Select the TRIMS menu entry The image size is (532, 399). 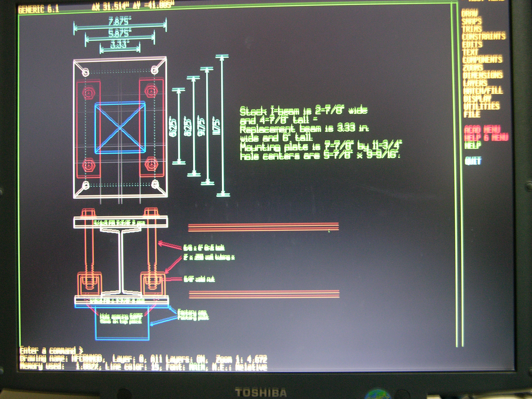(472, 29)
